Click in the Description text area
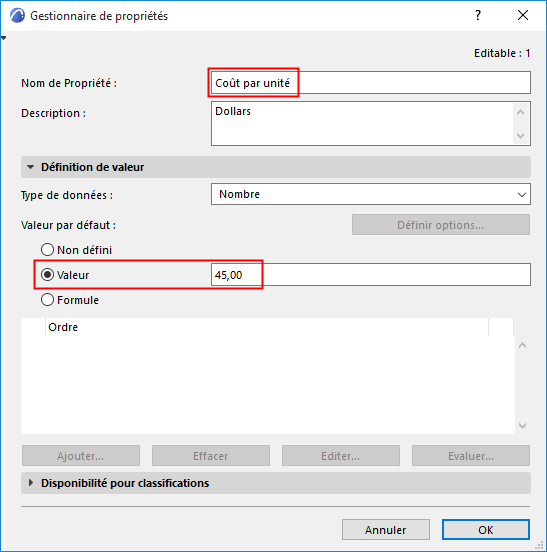 363,124
